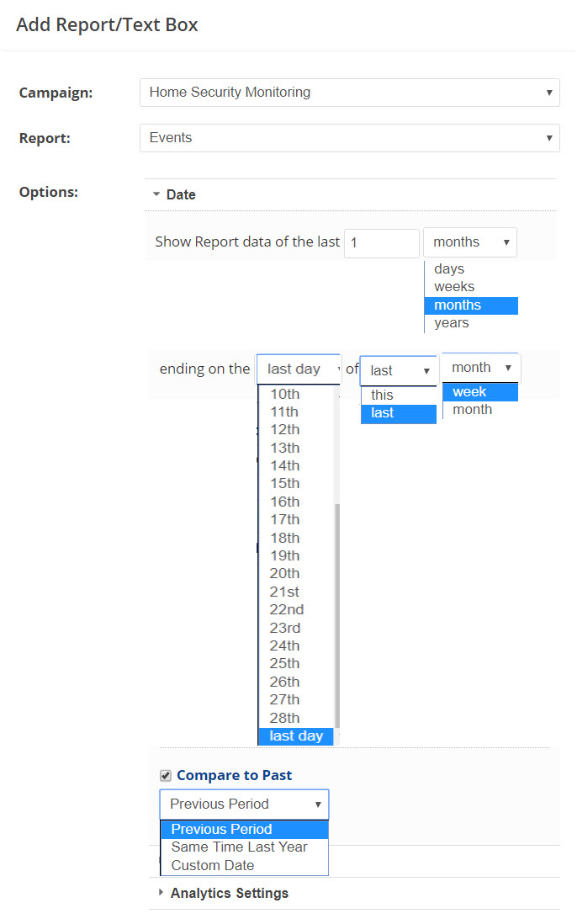577x924 pixels.
Task: Pick '21st' from the ending day list
Action: pos(284,592)
